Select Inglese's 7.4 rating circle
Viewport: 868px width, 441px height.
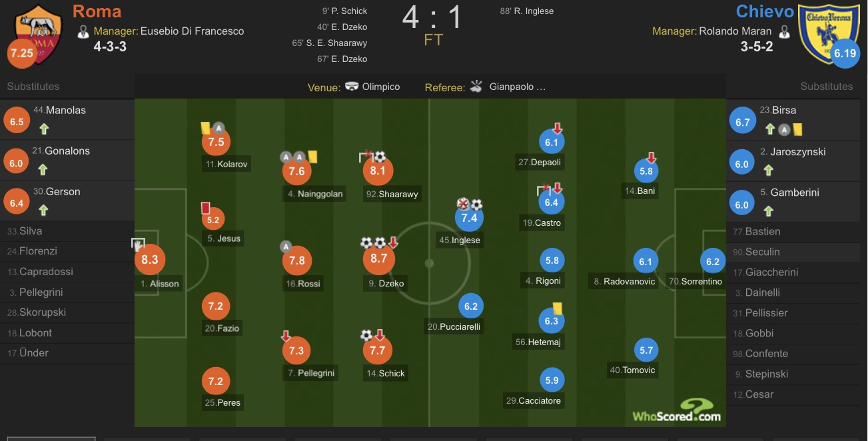[x=469, y=218]
